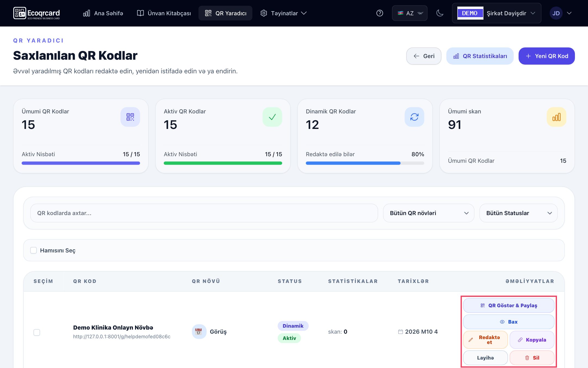Click the JD user avatar

(556, 13)
